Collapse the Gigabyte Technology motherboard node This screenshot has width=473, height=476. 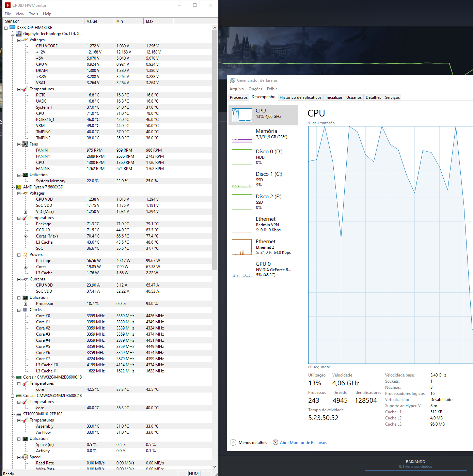tap(13, 34)
